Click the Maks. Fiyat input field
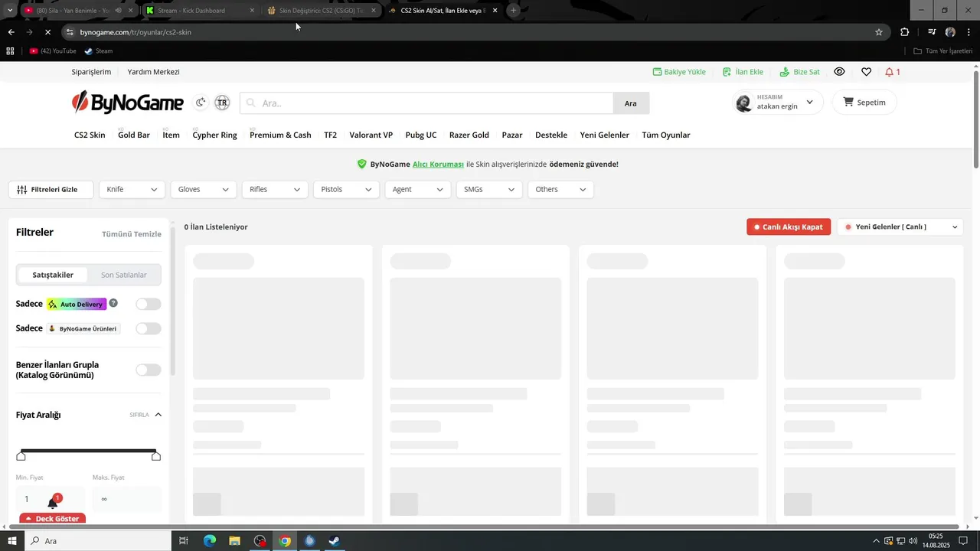 [127, 499]
